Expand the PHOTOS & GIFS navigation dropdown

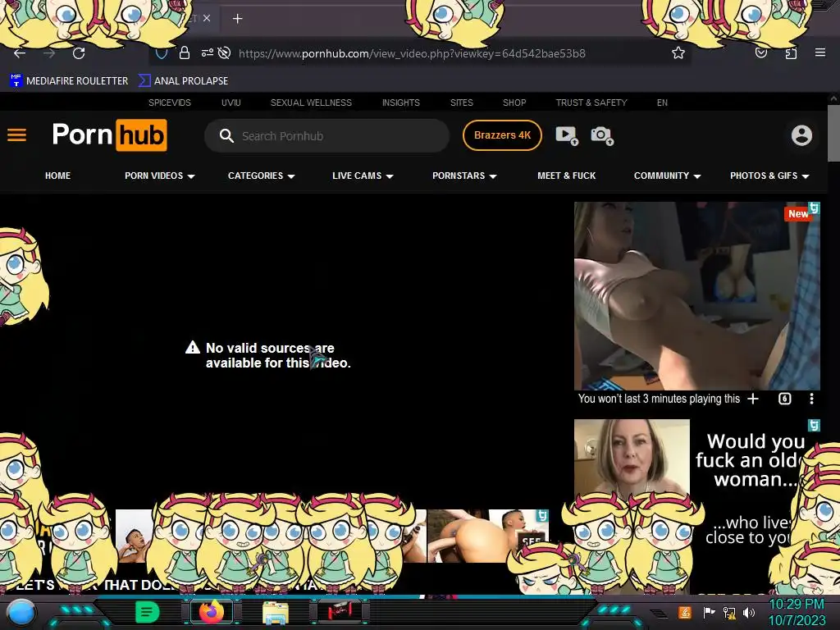[x=769, y=176]
